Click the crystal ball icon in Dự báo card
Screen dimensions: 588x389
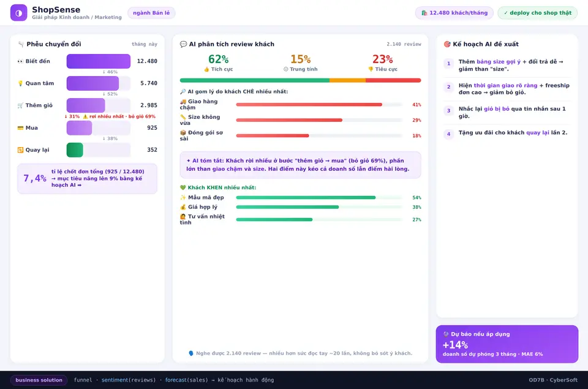click(x=446, y=334)
